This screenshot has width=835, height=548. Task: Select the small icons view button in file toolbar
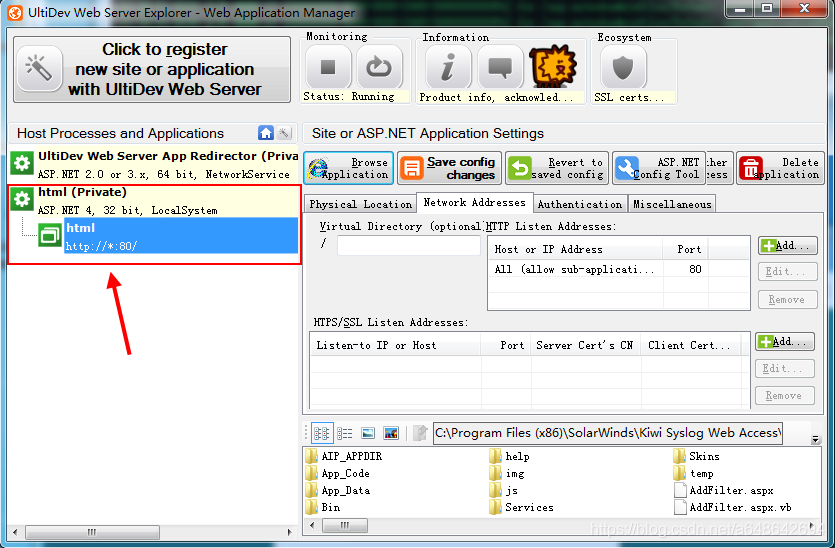[x=321, y=433]
